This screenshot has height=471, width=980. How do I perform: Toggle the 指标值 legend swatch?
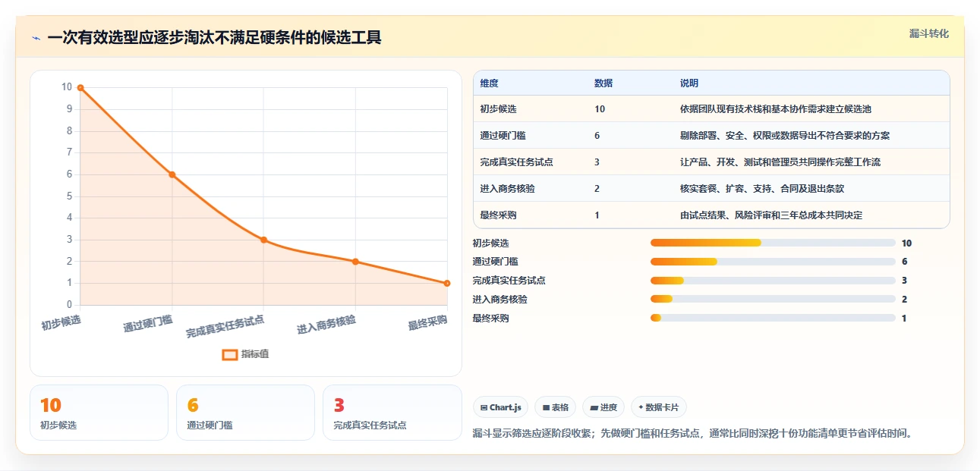pyautogui.click(x=229, y=354)
